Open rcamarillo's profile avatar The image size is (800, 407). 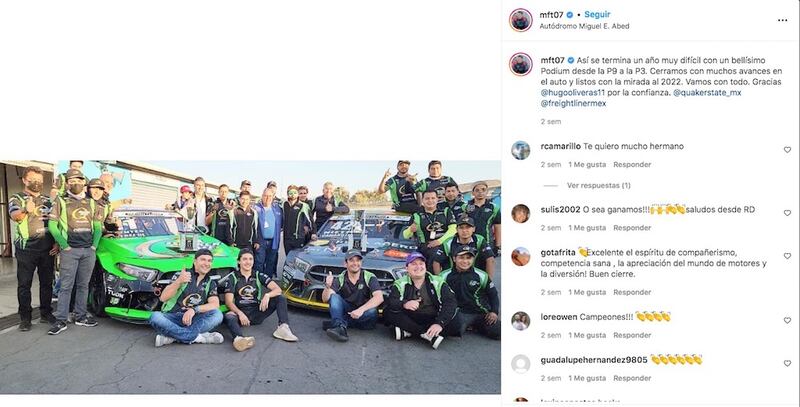[520, 150]
